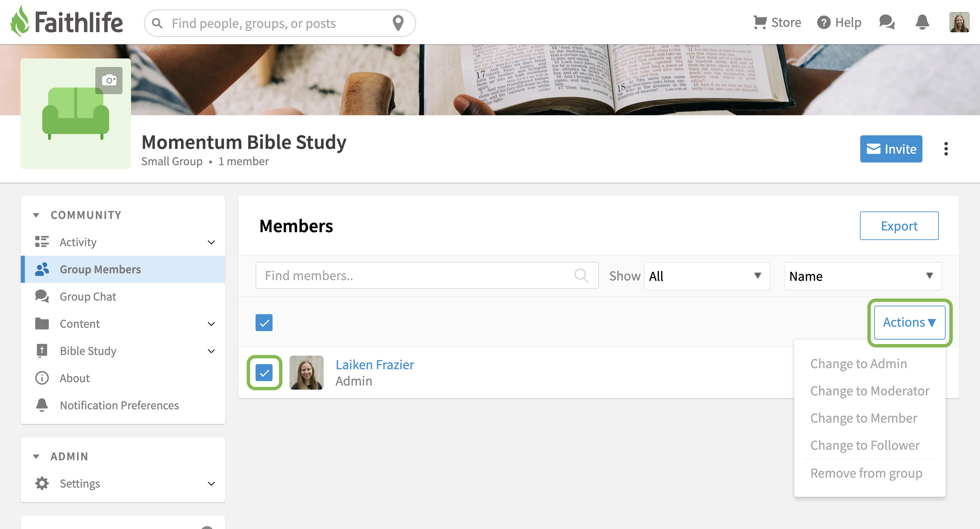
Task: Click the Export button
Action: 899,226
